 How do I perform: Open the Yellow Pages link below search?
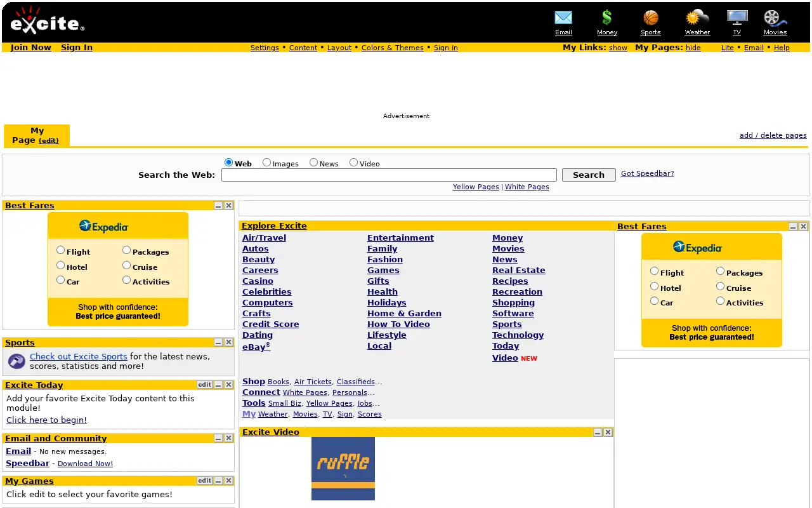pos(476,187)
